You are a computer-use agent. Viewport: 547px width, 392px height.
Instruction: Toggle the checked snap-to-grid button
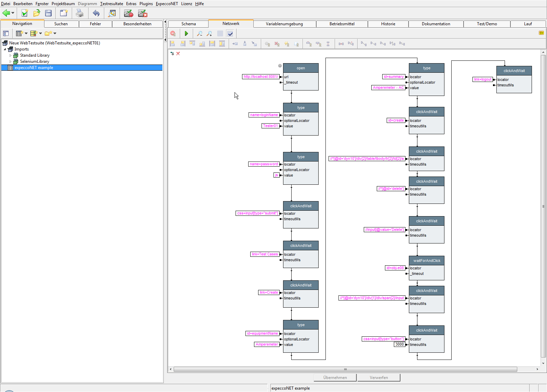pos(230,33)
